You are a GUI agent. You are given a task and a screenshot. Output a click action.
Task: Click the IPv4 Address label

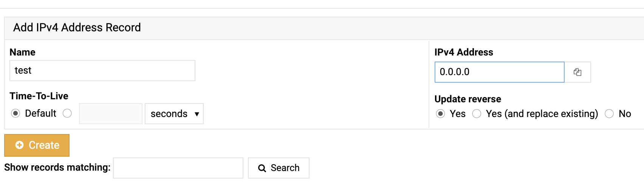(464, 52)
